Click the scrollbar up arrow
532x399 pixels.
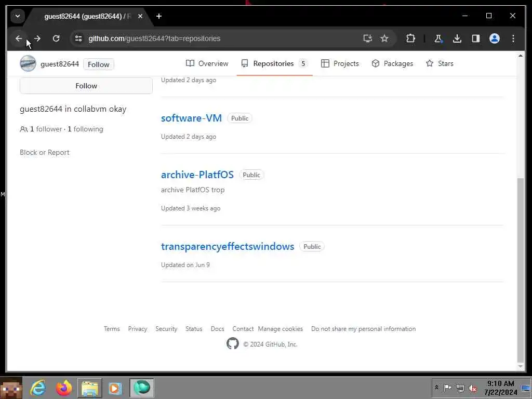521,56
